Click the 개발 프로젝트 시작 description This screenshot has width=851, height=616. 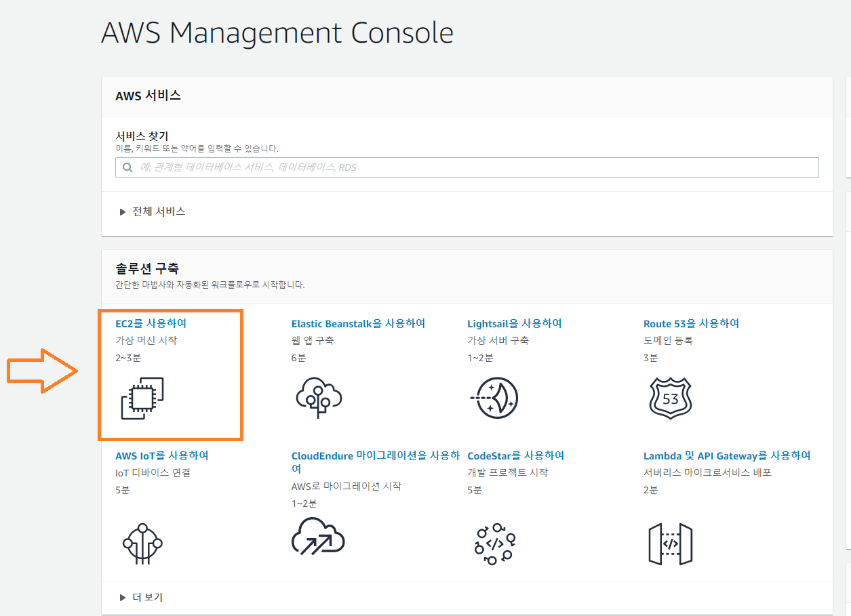coord(508,472)
